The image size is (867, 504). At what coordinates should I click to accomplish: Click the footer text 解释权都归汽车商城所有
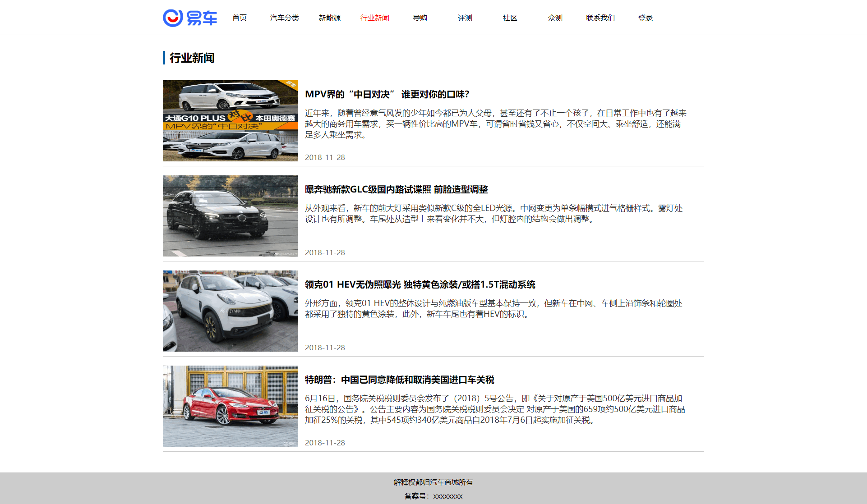point(433,482)
